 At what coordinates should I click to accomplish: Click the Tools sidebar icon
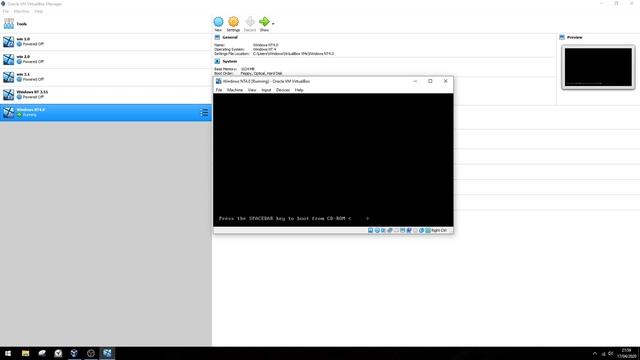[9, 24]
